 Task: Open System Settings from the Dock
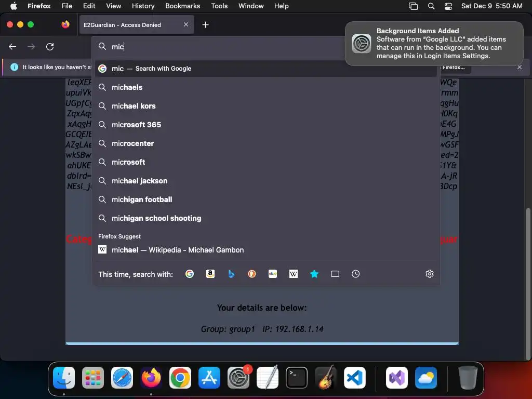click(238, 378)
